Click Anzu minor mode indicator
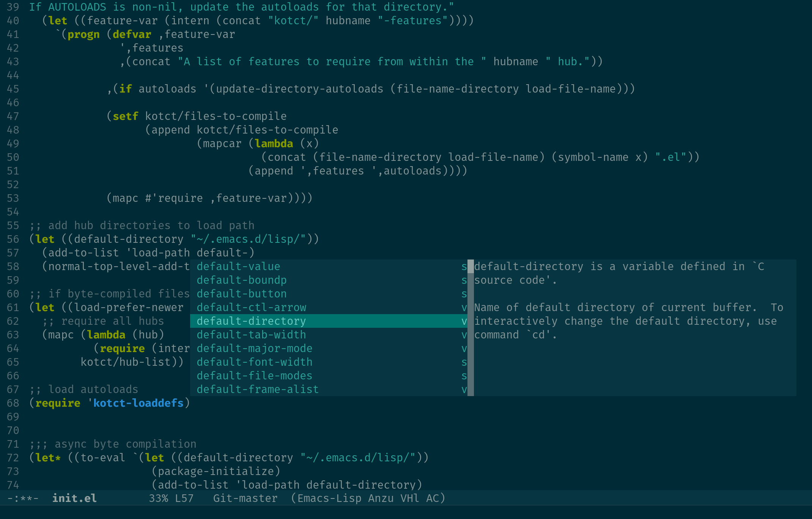The image size is (812, 519). pos(381,498)
